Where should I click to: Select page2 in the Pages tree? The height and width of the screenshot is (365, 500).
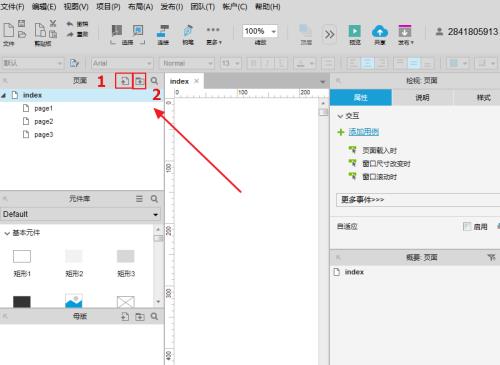44,121
